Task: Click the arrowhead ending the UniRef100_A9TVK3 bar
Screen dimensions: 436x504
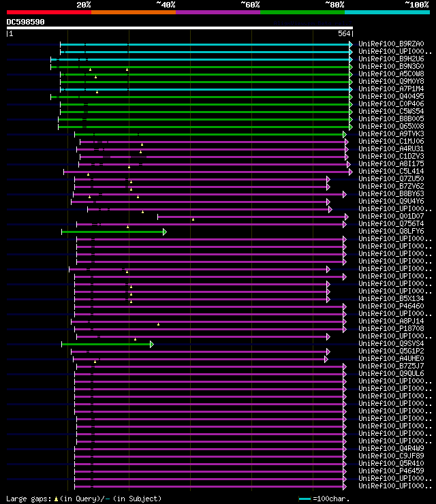Action: [x=345, y=134]
